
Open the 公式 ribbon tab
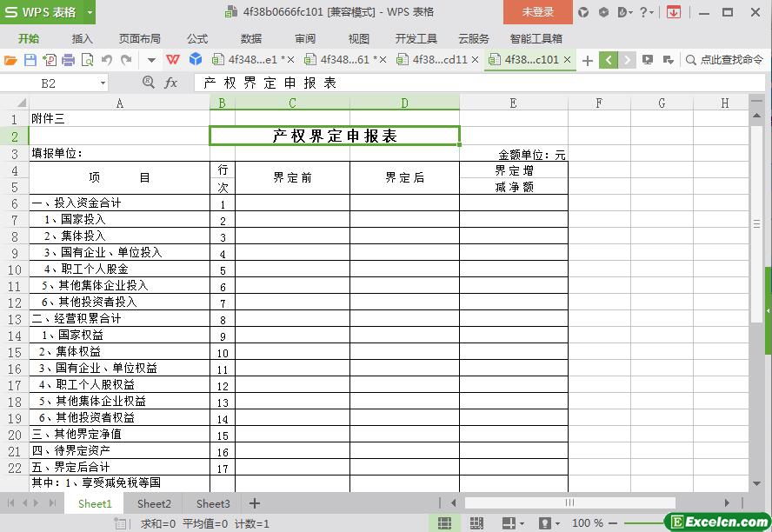pos(197,38)
